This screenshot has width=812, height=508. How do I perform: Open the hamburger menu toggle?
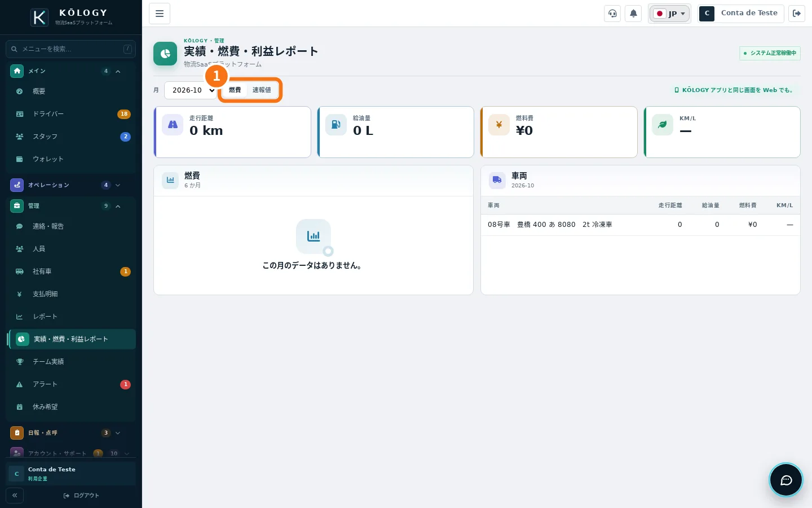coord(160,14)
